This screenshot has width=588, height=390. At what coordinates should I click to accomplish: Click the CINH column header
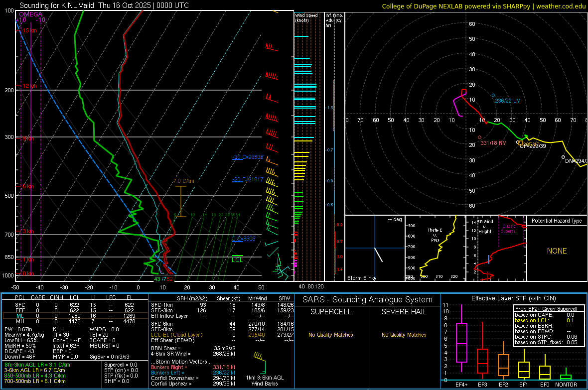click(x=57, y=297)
